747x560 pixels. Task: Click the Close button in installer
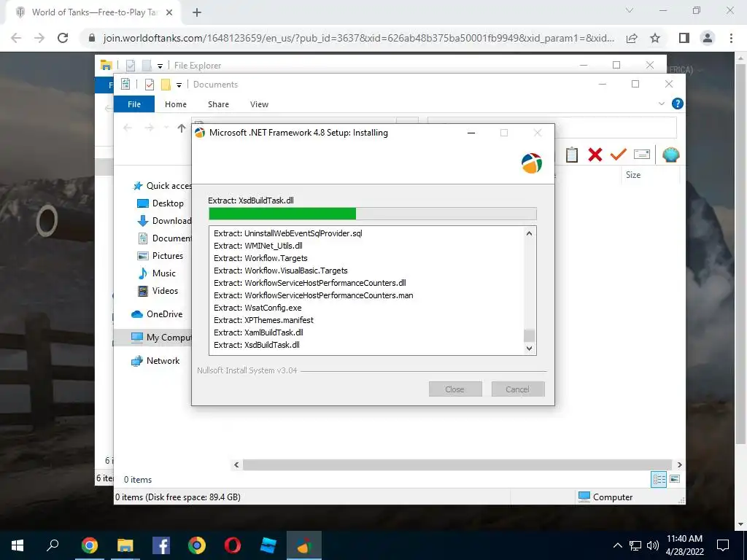click(455, 389)
